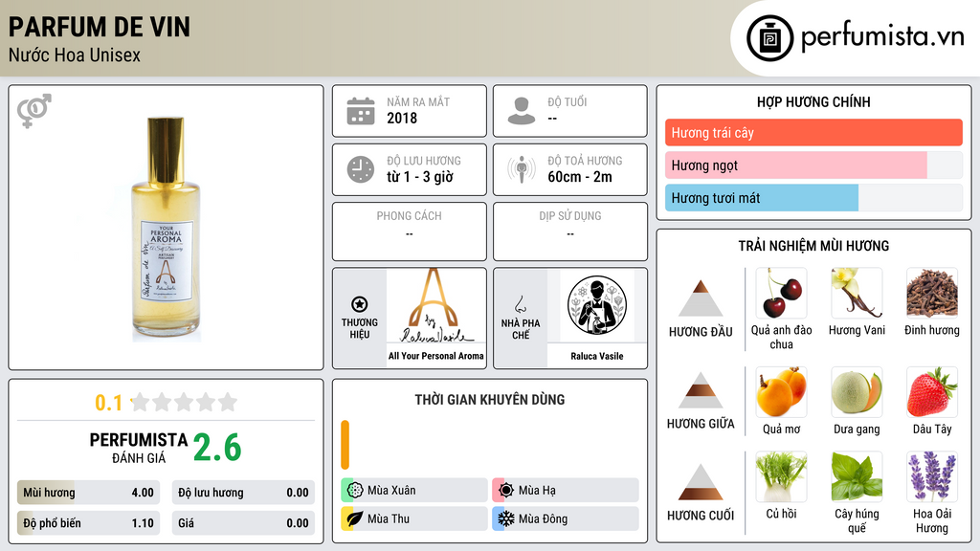980x551 pixels.
Task: Click the Mùi hương 4.00 rating bar
Action: (89, 493)
